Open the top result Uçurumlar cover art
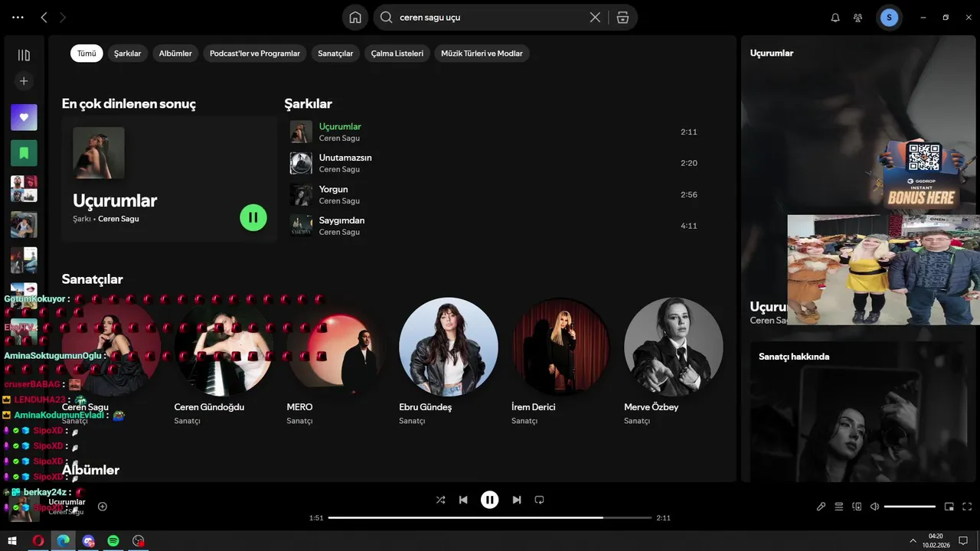 [x=99, y=153]
